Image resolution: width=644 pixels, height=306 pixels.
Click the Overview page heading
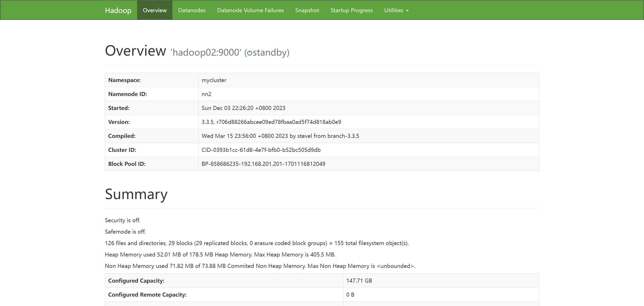click(x=135, y=51)
